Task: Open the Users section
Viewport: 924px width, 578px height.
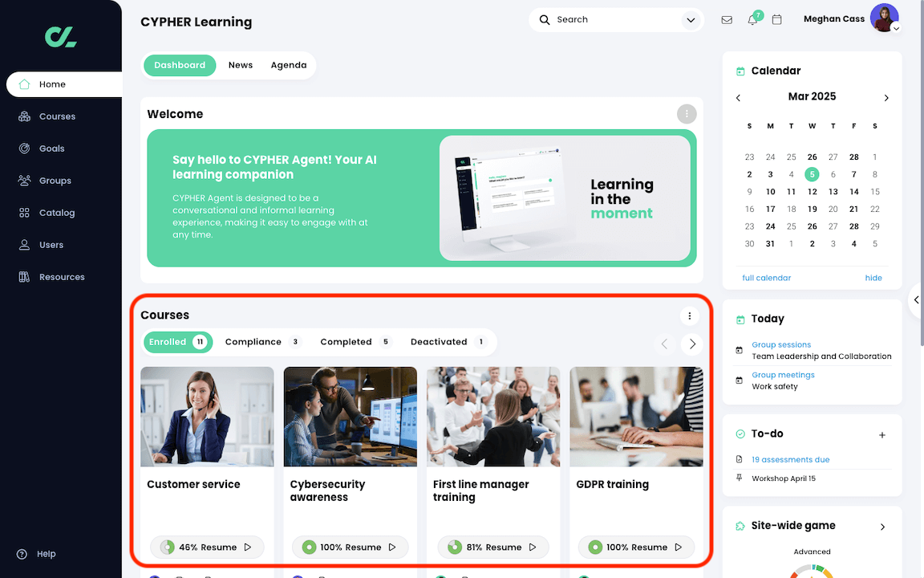Action: coord(51,245)
